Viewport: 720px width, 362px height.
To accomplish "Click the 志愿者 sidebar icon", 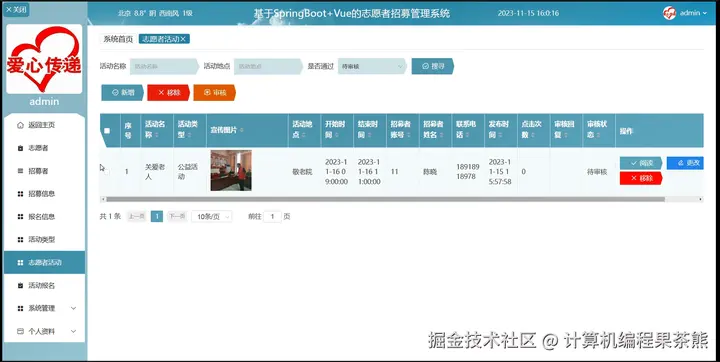I will (x=20, y=148).
